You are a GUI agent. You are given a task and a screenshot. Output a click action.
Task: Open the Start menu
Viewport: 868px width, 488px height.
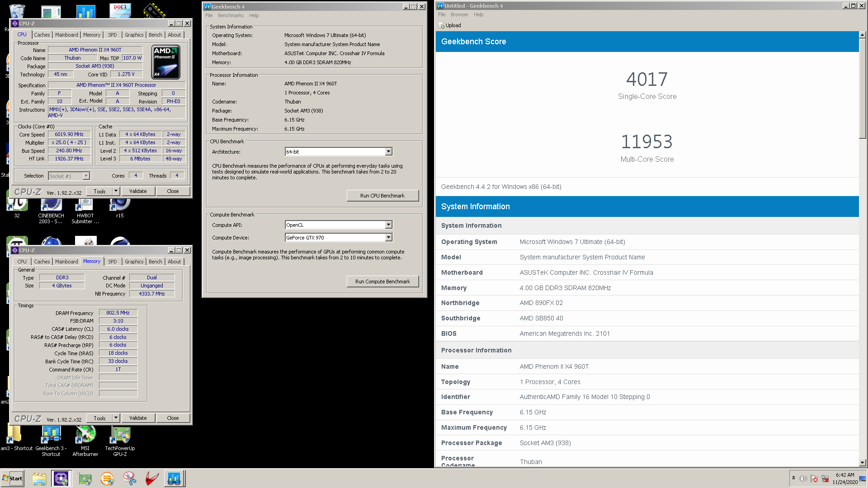point(13,479)
